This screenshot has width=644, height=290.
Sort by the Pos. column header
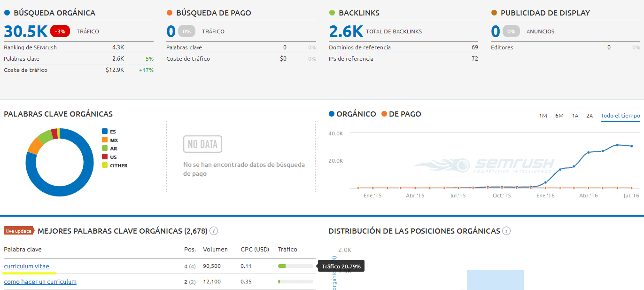[190, 250]
